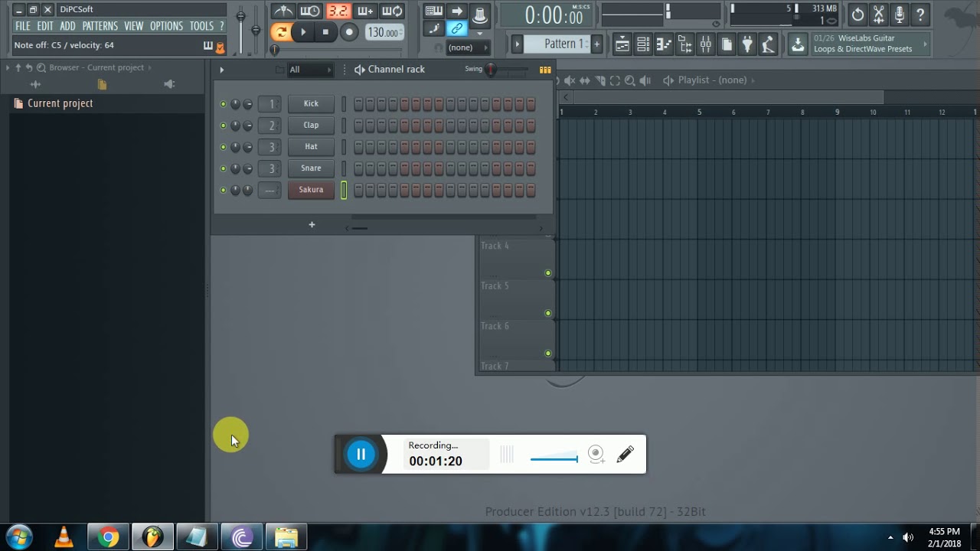980x551 pixels.
Task: Click the Record button
Action: tap(349, 32)
